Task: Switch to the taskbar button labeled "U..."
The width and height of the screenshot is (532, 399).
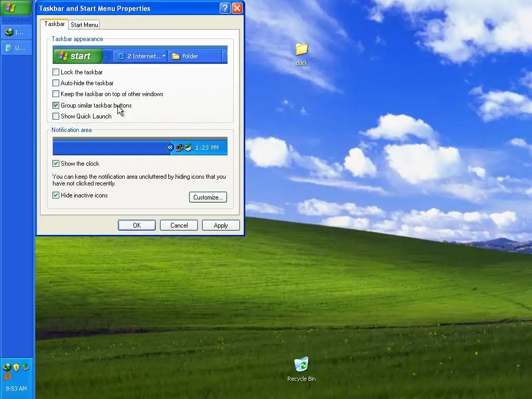Action: [16, 48]
